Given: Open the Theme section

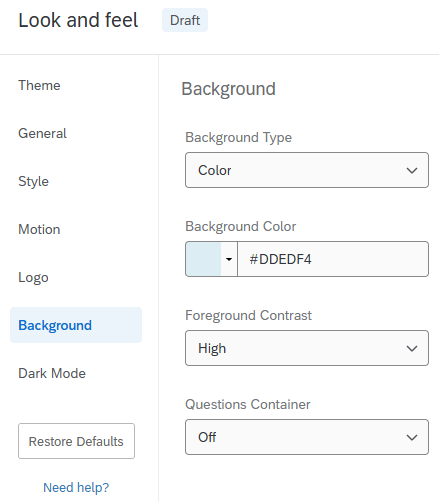Looking at the screenshot, I should click(x=39, y=85).
